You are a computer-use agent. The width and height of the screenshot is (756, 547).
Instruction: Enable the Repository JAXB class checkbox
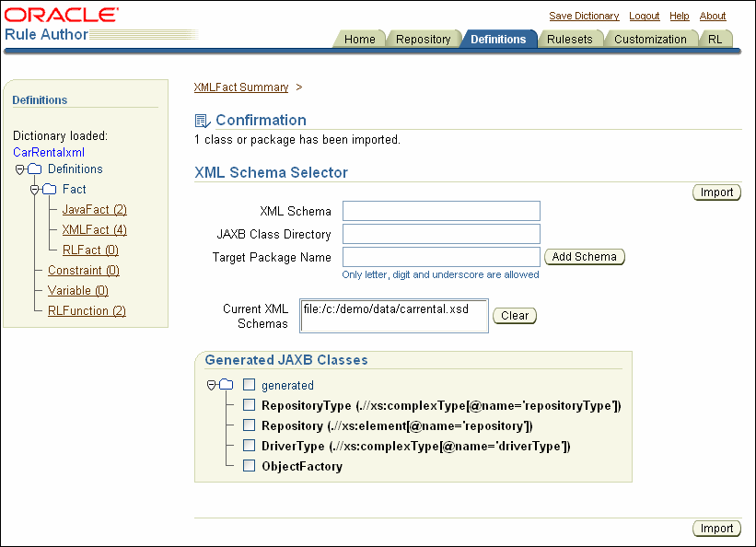(x=249, y=426)
